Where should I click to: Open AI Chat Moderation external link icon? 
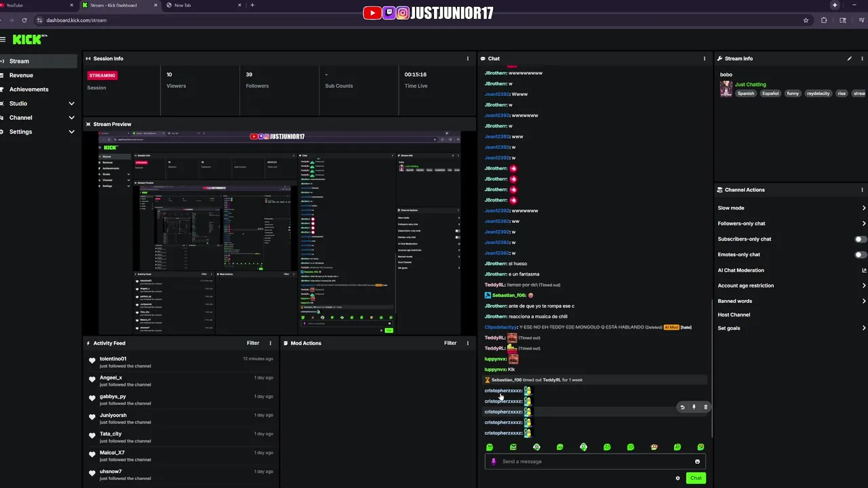pyautogui.click(x=864, y=270)
